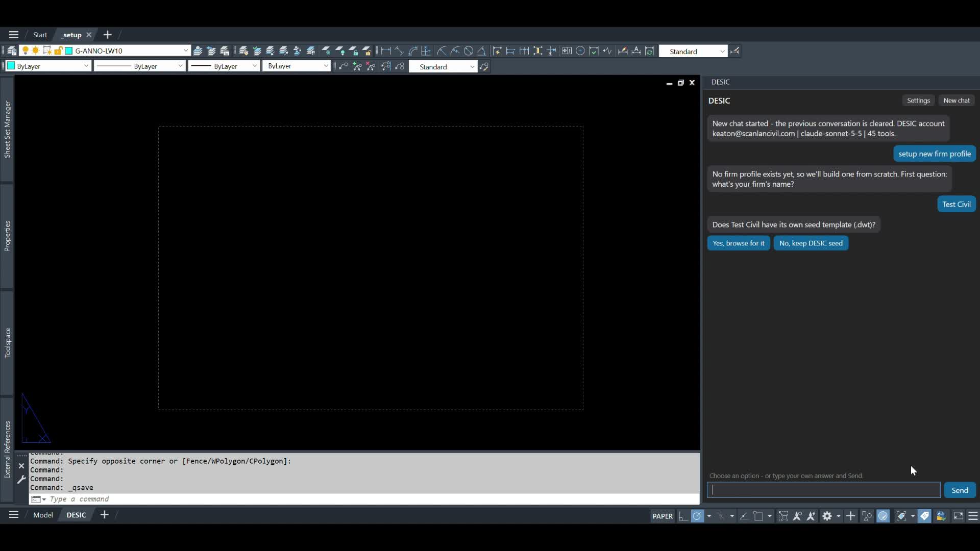Click the wrench icon beside command line

pos(21,480)
